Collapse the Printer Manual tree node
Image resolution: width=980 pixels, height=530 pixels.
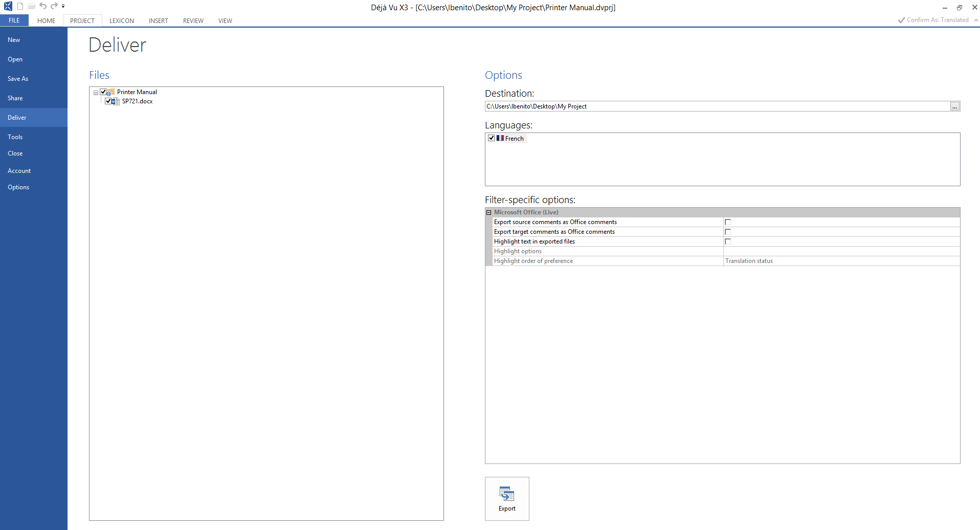point(96,93)
